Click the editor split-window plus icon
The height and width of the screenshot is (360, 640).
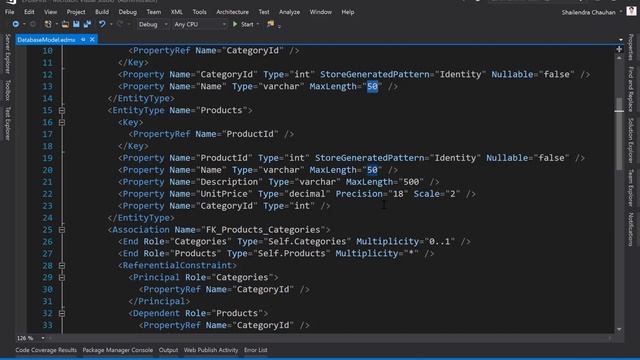click(619, 49)
